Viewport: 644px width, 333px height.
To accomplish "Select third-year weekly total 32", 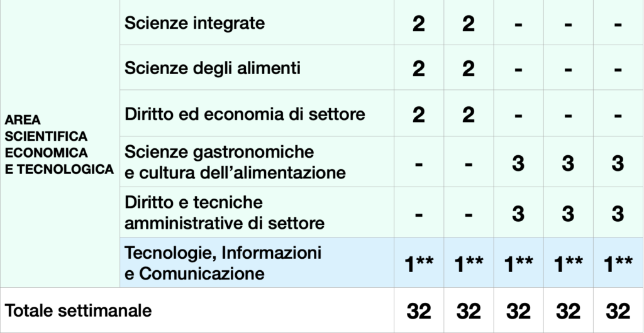I will pyautogui.click(x=518, y=311).
